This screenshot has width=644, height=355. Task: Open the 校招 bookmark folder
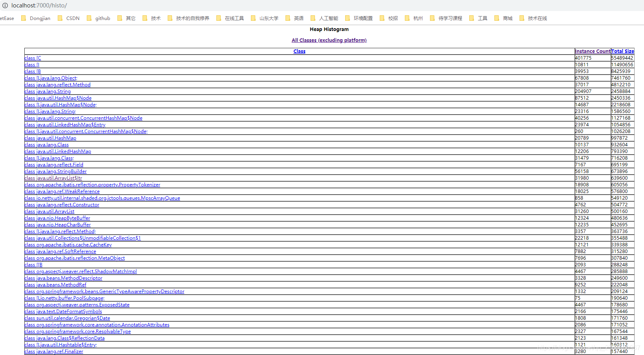(x=389, y=18)
